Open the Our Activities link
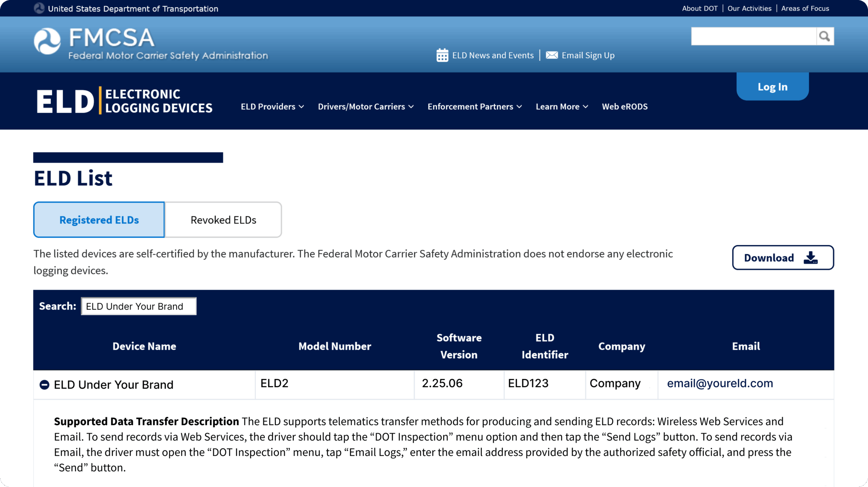This screenshot has height=487, width=868. pos(749,8)
